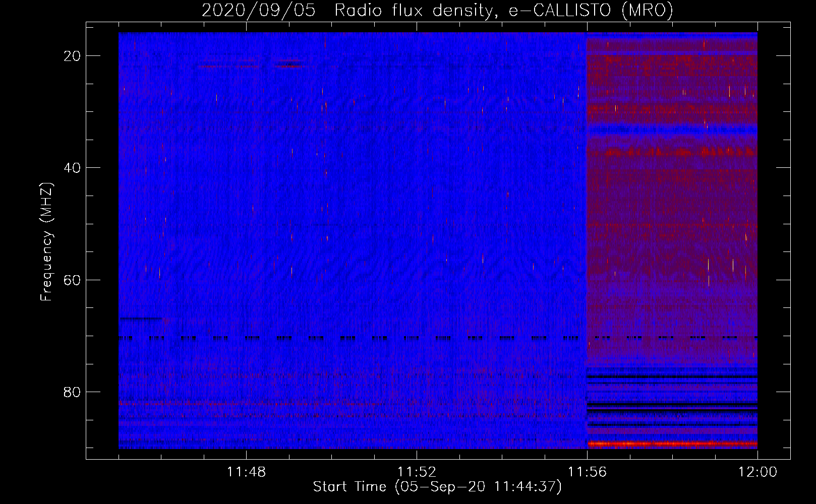Click the plot title "Radio flux density, e-CALLISTO (MRO)"
Screen dimensions: 816x504
(504, 10)
